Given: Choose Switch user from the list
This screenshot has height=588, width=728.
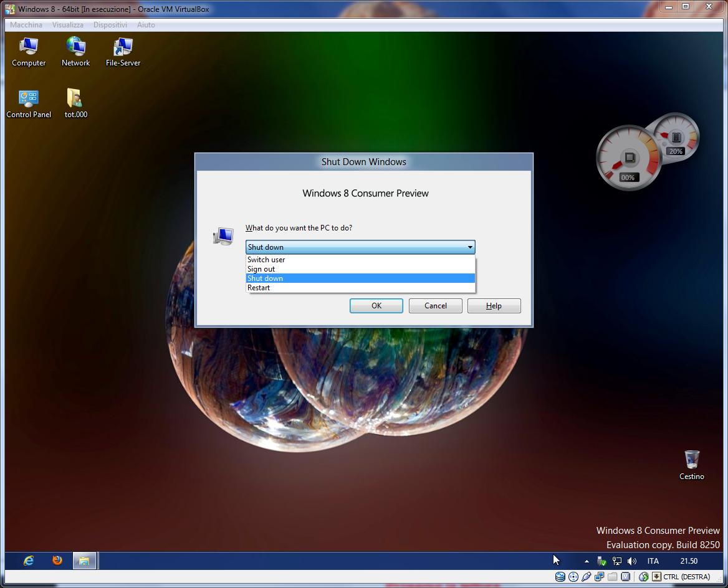Looking at the screenshot, I should (360, 259).
